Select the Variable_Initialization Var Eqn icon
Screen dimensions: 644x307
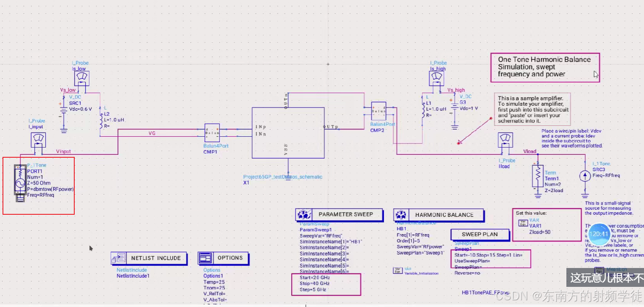click(x=397, y=271)
